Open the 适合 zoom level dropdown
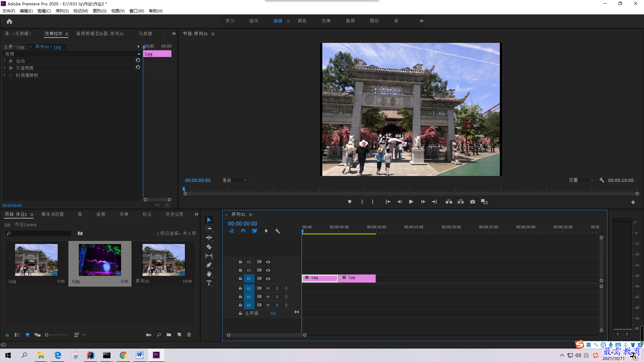Viewport: 644px width, 362px height. [234, 180]
